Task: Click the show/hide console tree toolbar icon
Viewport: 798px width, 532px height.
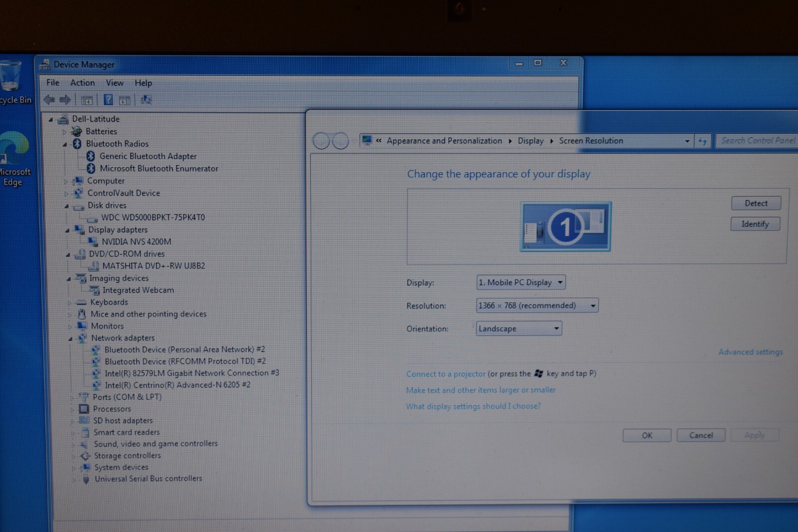Action: (x=87, y=100)
